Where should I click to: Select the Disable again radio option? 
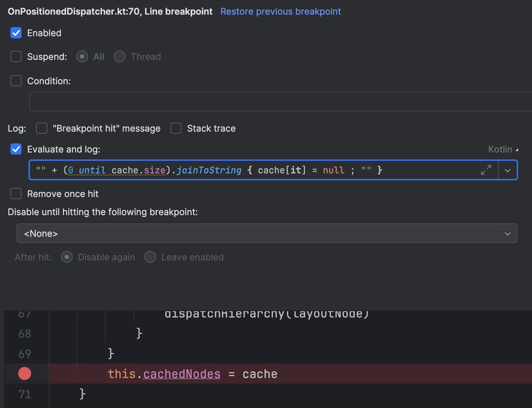click(x=66, y=257)
